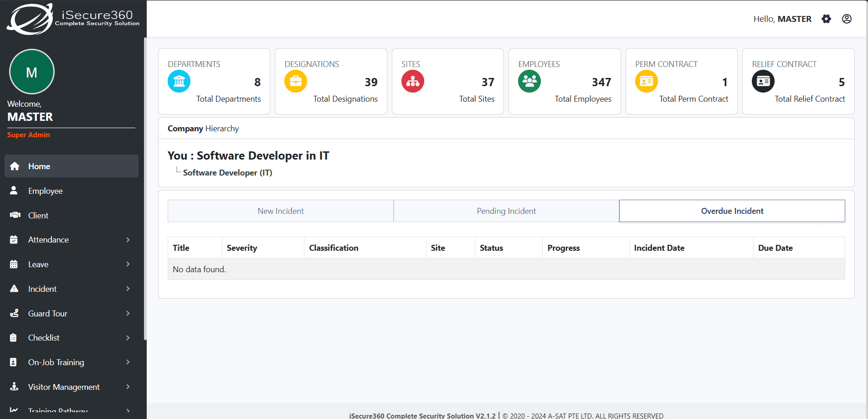Select the Overdue Incident tab
Screen dimensions: 868x419
(732, 211)
